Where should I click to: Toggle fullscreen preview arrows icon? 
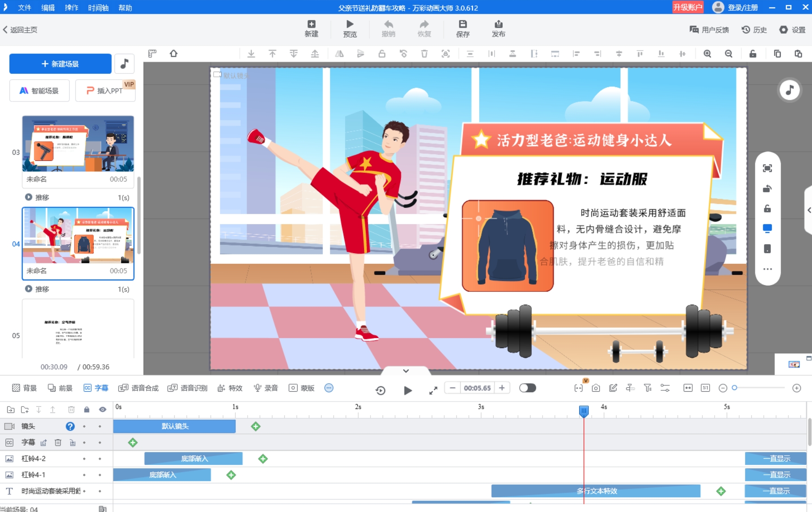[x=433, y=390]
